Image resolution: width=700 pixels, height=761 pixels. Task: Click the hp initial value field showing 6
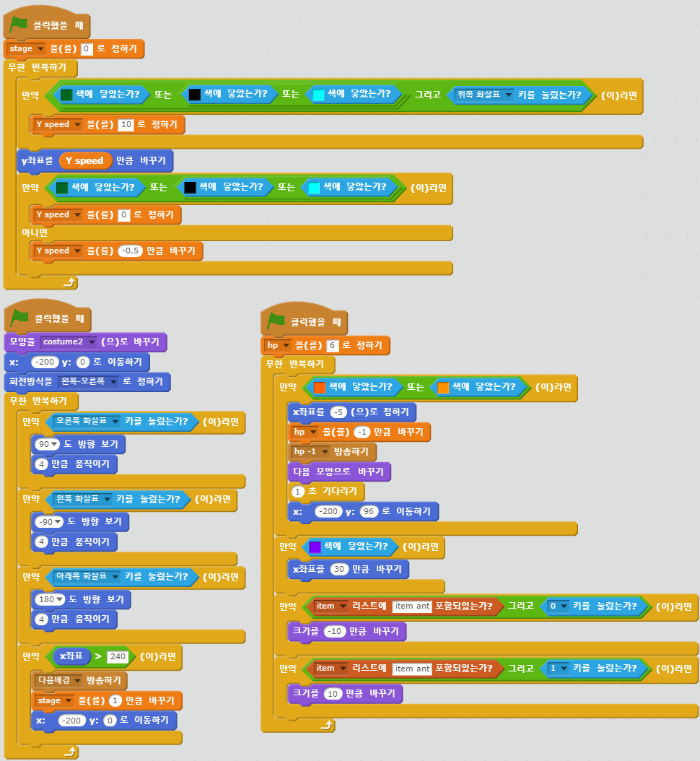pyautogui.click(x=333, y=346)
